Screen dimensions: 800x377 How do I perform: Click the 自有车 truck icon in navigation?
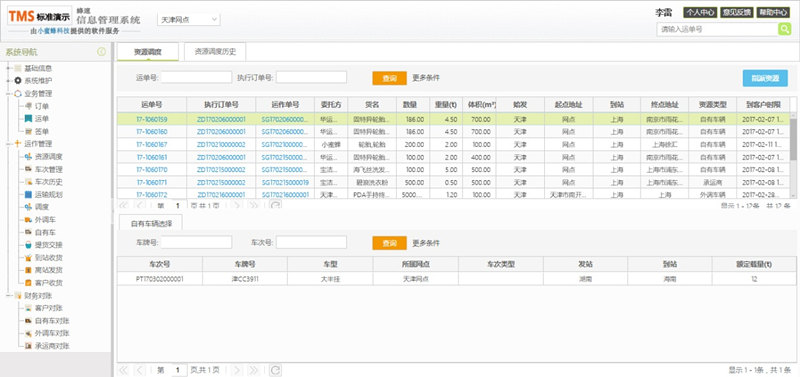(x=29, y=232)
